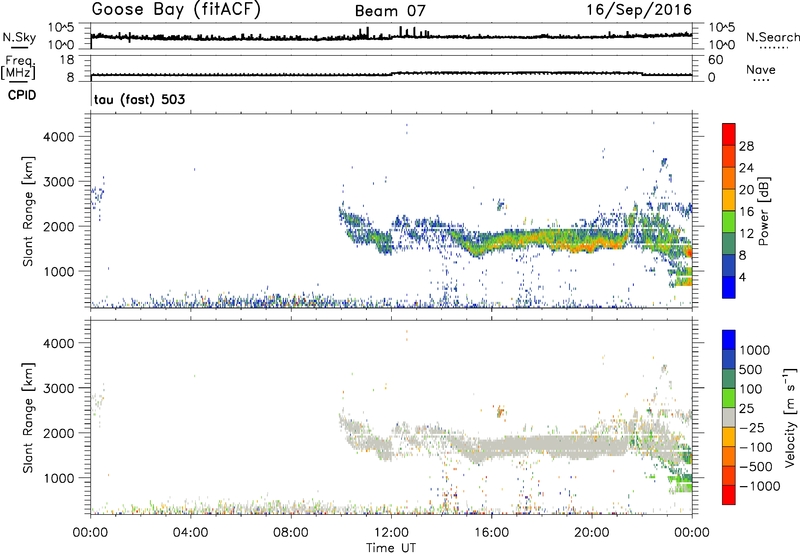Pick the red bottom segment of Velocity colorbar
Image resolution: width=800 pixels, height=554 pixels.
point(729,495)
